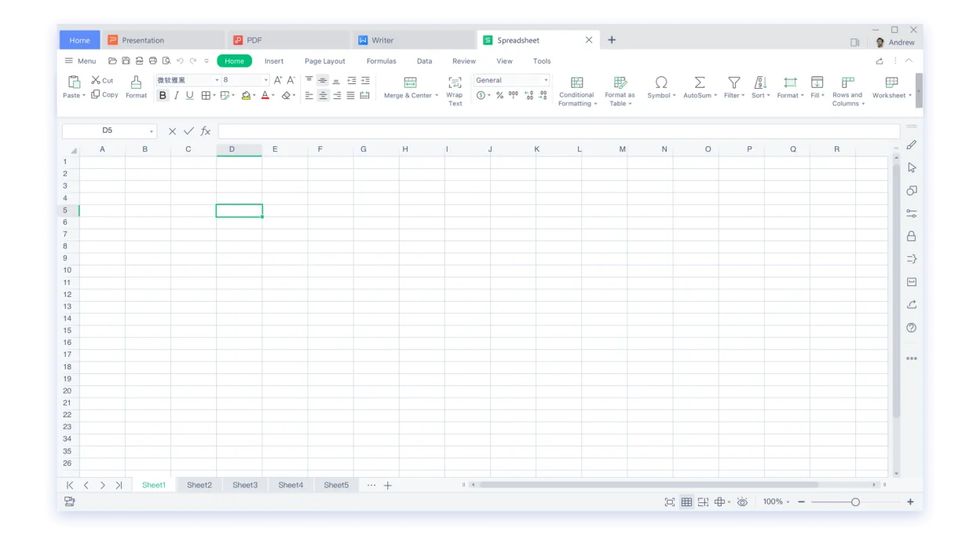Switch to Sheet3 tab
Screen dimensions: 980x543
click(x=245, y=485)
